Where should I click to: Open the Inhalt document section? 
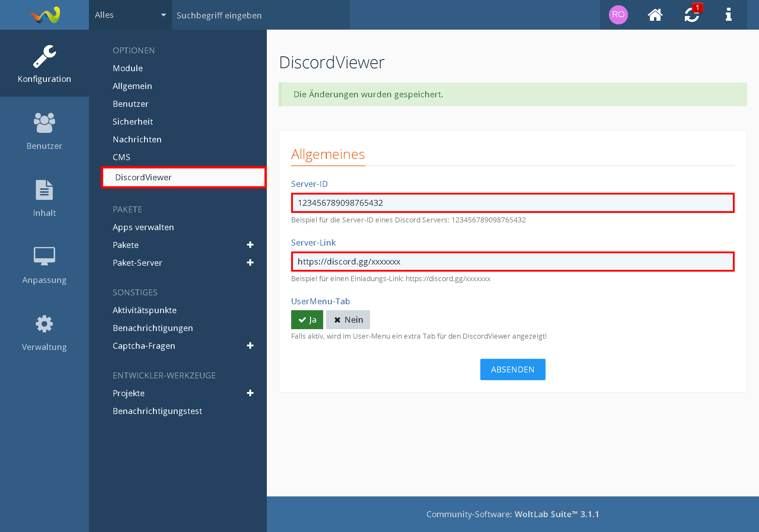point(44,198)
